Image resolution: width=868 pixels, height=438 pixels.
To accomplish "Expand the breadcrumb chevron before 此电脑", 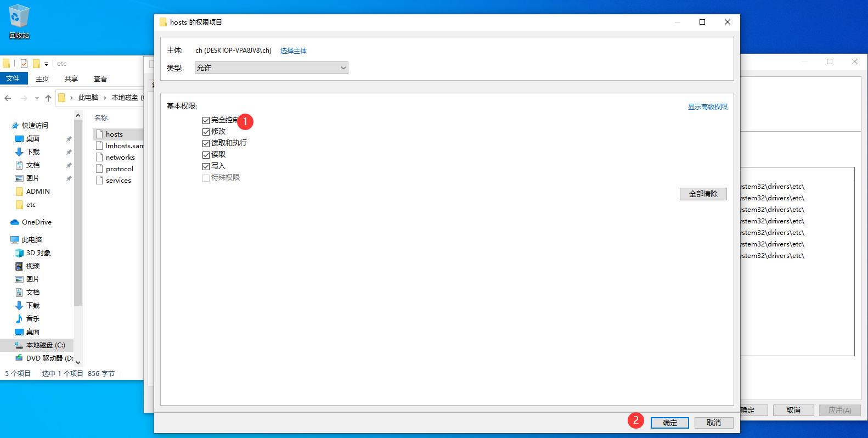I will 71,98.
